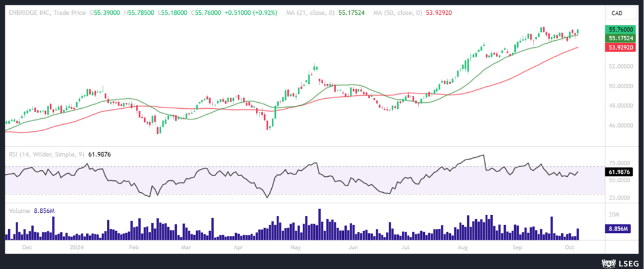Viewport: 644px width, 269px height.
Task: Click the 20M volume axis label
Action: coord(614,215)
